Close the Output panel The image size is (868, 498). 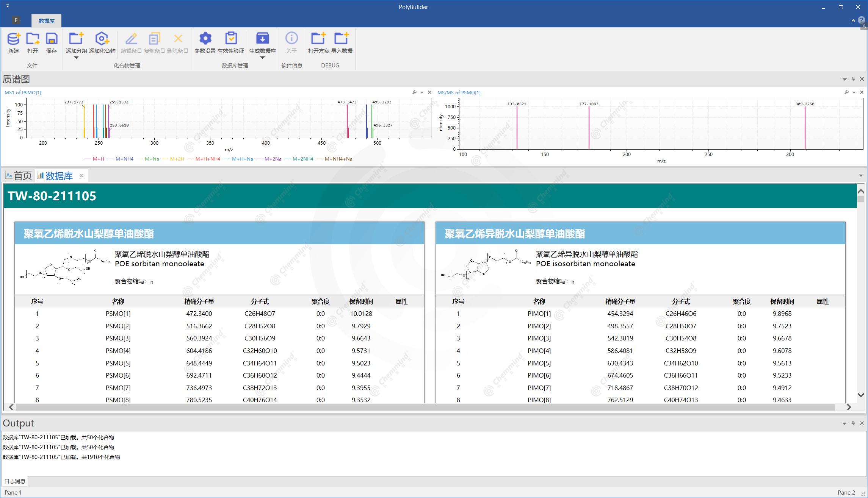[x=862, y=423]
